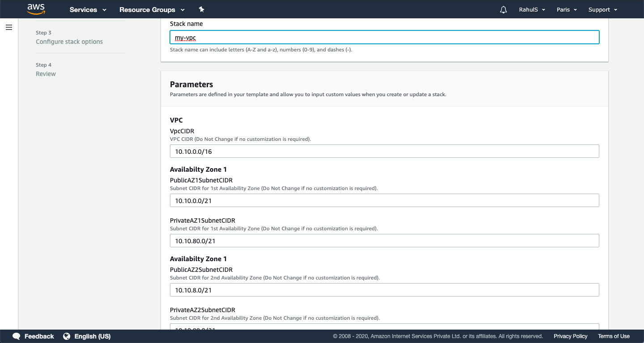Open the notifications bell
Viewport: 644px width, 343px height.
coord(504,9)
